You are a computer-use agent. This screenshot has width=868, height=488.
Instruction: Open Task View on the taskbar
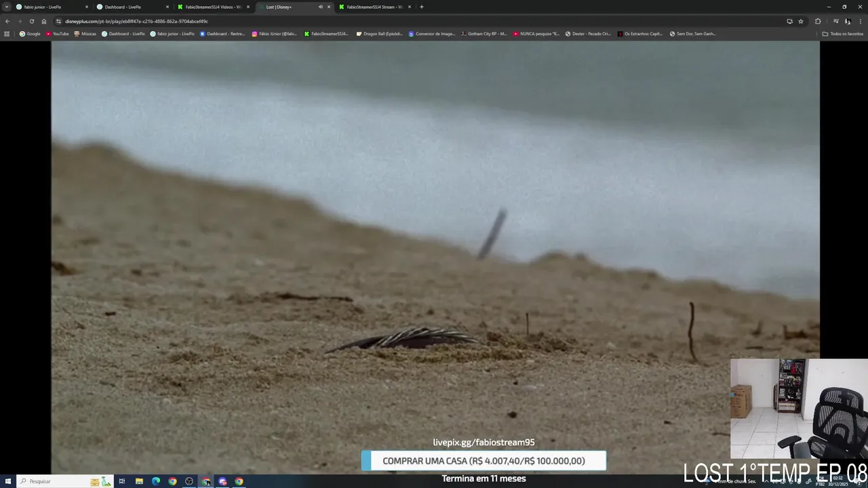click(x=122, y=481)
